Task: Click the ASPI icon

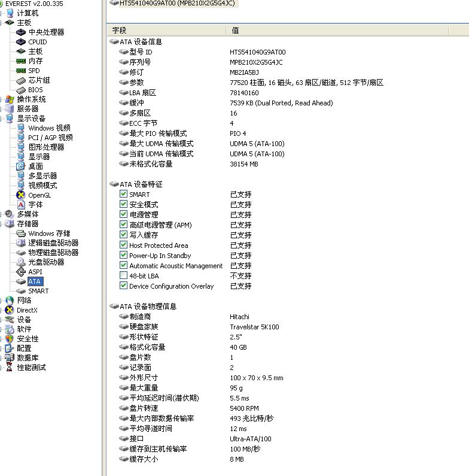Action: pos(20,272)
